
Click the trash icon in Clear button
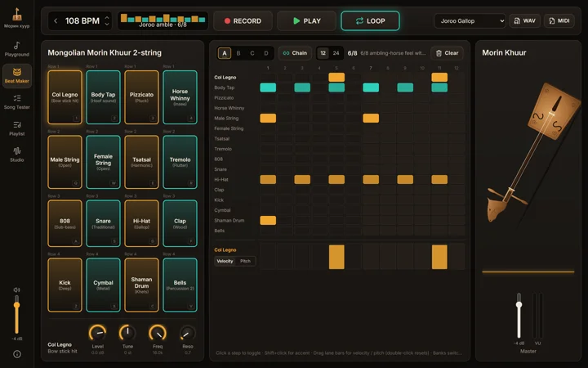coord(439,53)
